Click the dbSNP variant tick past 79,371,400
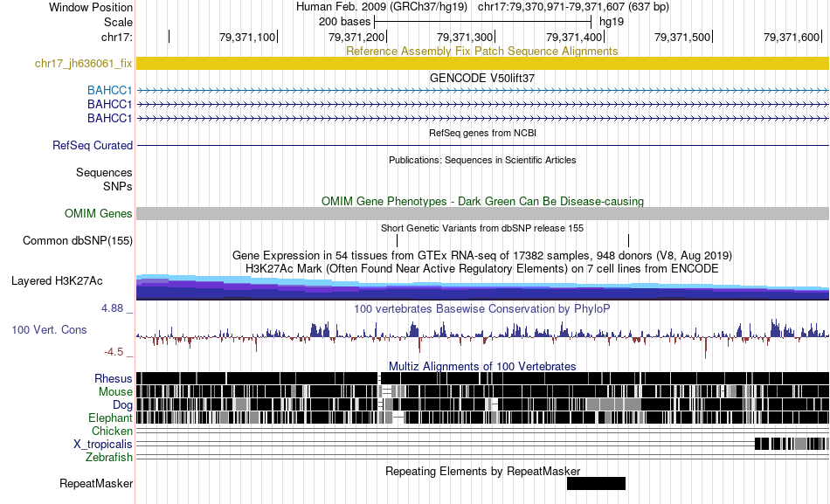 coord(628,241)
